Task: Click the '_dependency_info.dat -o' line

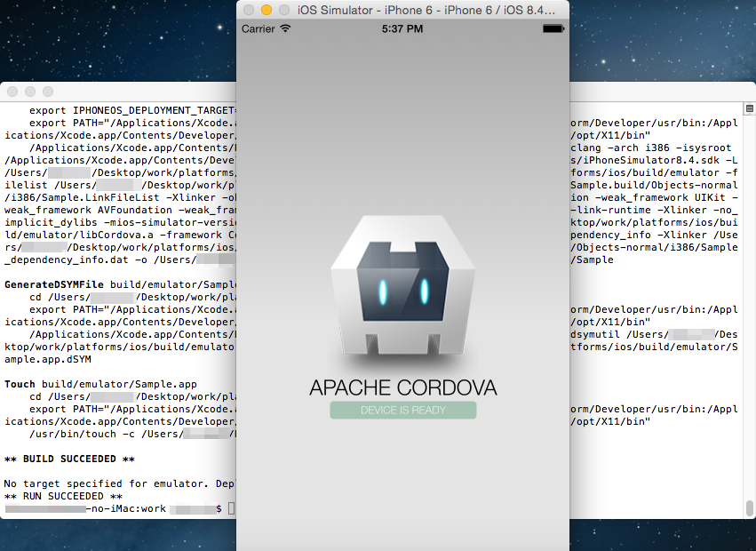Action: [x=120, y=260]
